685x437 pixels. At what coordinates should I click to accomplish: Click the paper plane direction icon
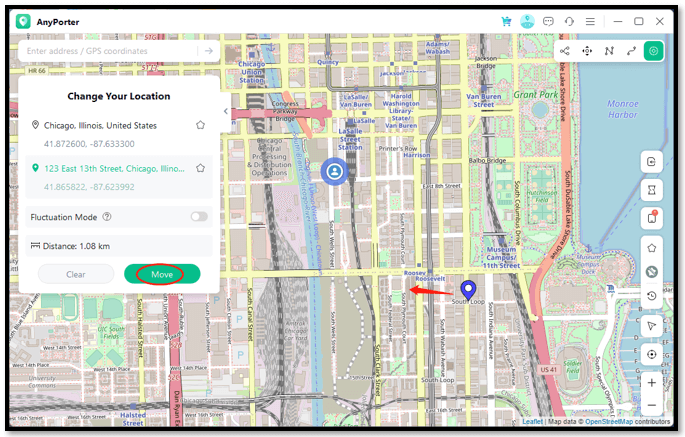coord(651,326)
